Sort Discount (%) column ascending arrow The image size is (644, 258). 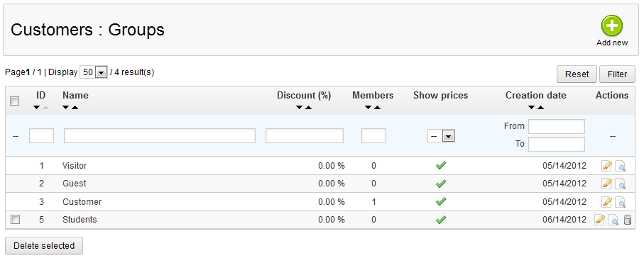[308, 108]
